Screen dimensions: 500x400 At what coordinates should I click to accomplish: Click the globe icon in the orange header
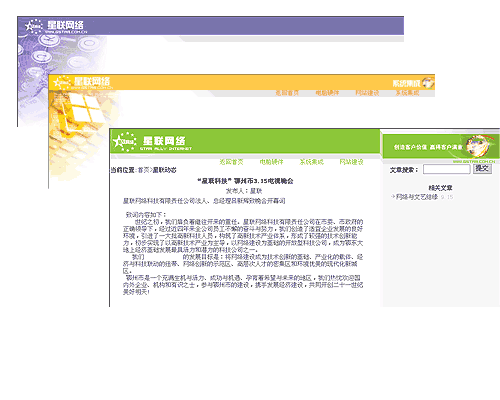pos(428,82)
